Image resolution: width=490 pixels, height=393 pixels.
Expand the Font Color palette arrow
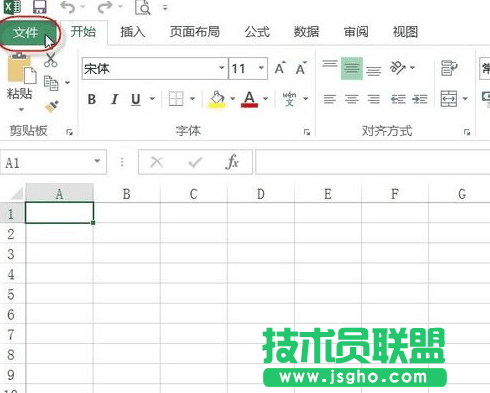[x=265, y=98]
